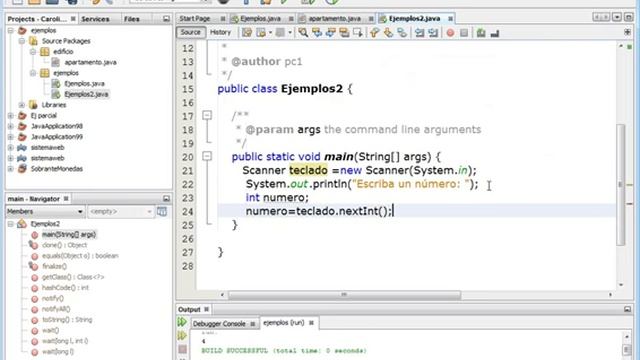Switch to the Files tab
The image size is (640, 360).
(x=131, y=19)
